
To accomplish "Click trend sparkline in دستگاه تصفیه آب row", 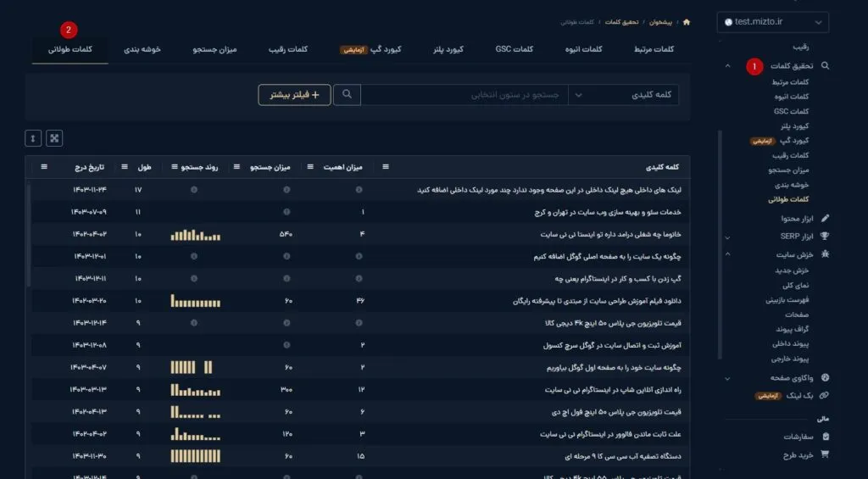I will point(196,456).
